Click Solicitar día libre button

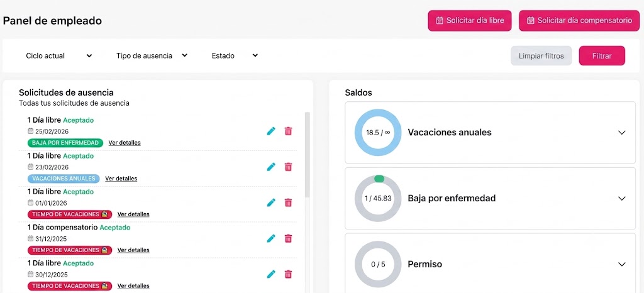[470, 21]
